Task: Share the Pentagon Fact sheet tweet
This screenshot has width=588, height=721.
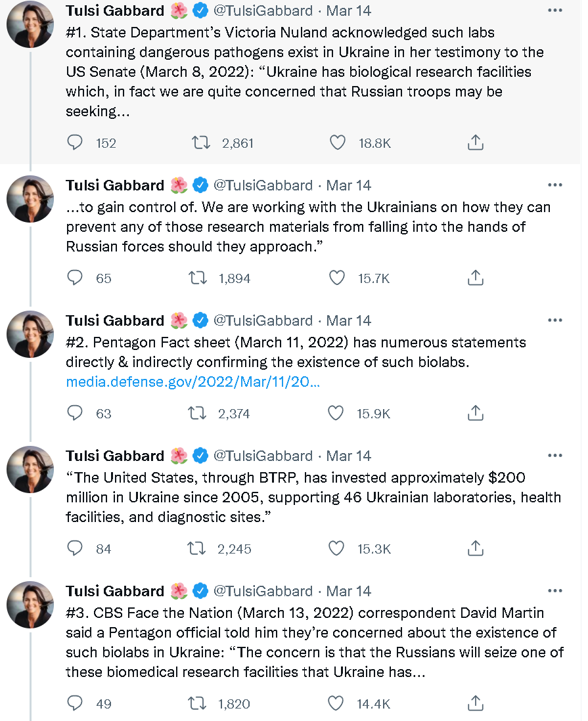Action: pos(476,413)
